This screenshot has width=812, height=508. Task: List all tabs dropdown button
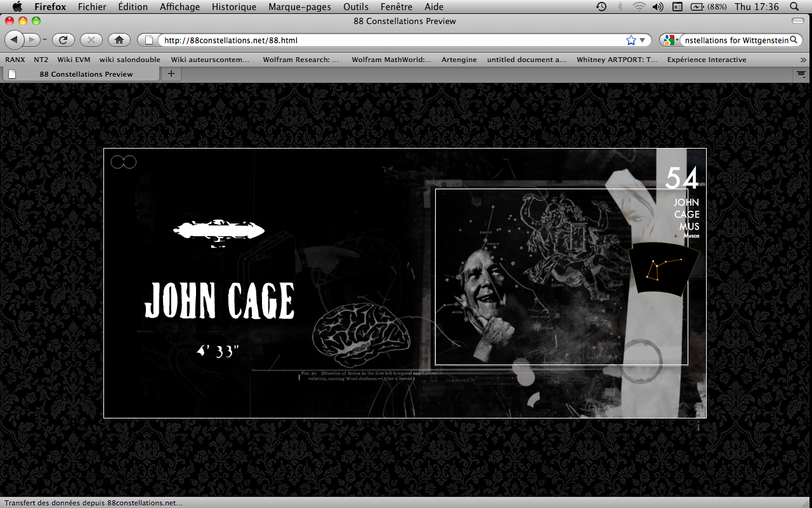click(801, 74)
